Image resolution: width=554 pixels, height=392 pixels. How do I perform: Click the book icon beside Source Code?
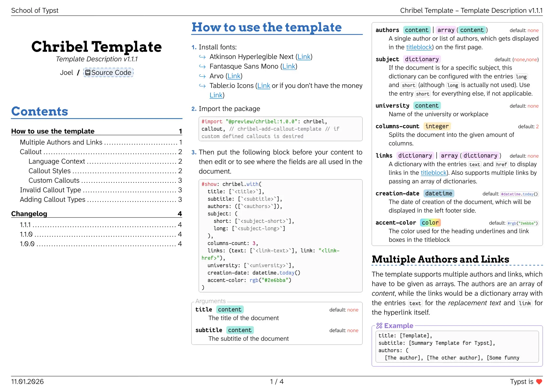(88, 73)
